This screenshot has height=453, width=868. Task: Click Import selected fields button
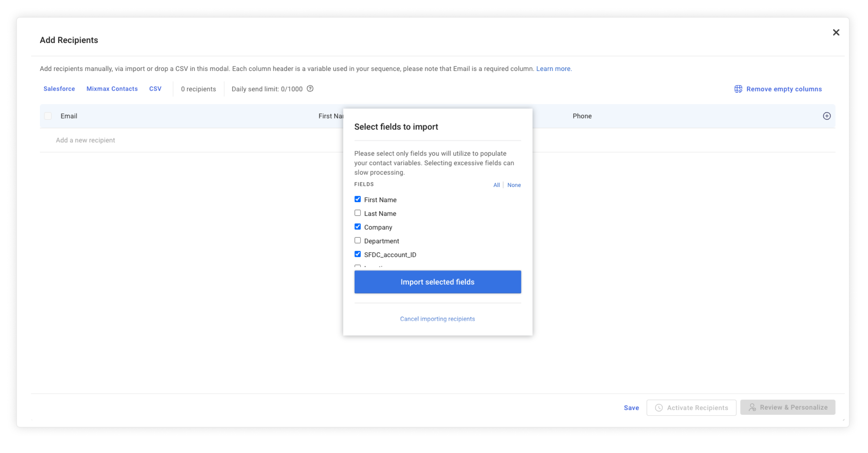click(438, 282)
